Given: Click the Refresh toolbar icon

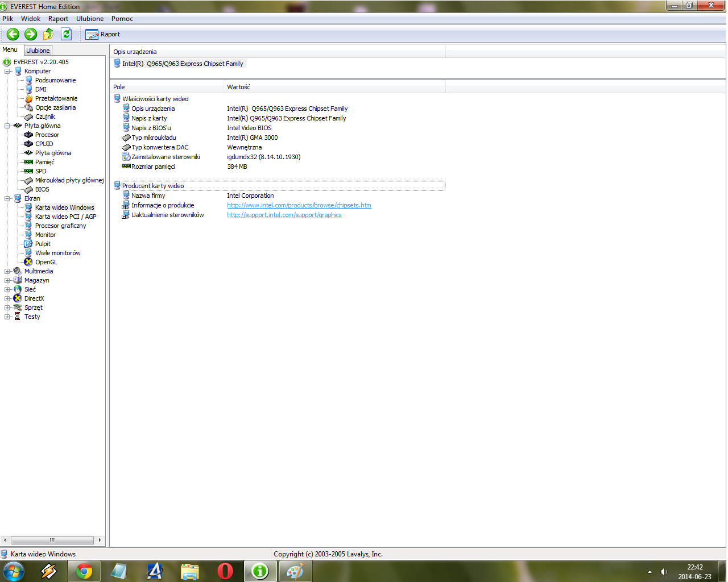Looking at the screenshot, I should click(67, 34).
